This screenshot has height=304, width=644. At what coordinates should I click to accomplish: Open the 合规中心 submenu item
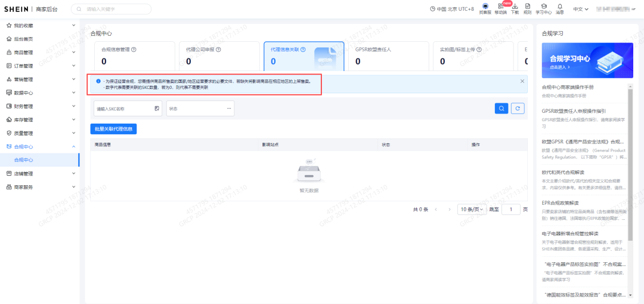tap(40, 160)
